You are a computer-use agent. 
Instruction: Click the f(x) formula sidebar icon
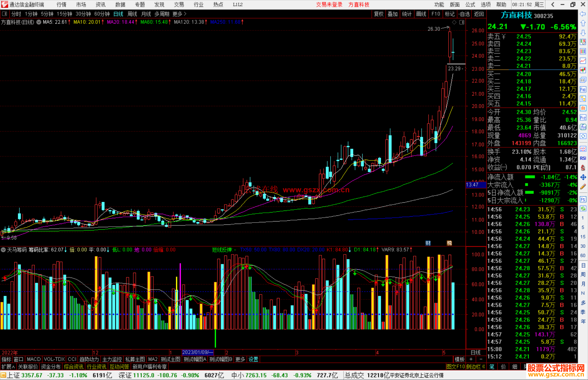[x=583, y=127]
